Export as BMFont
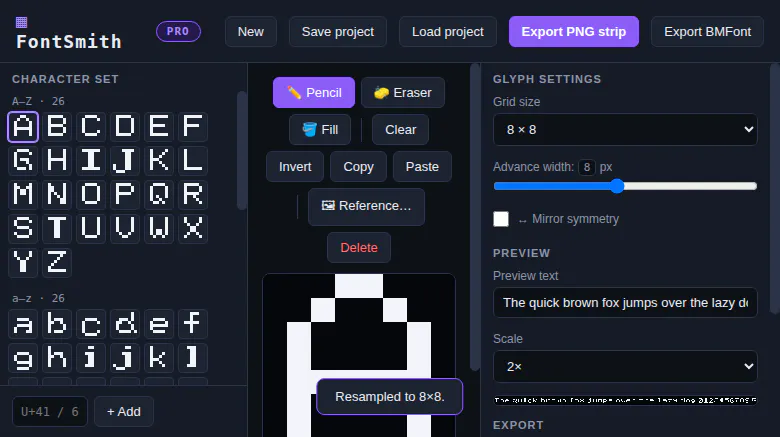 (x=707, y=32)
